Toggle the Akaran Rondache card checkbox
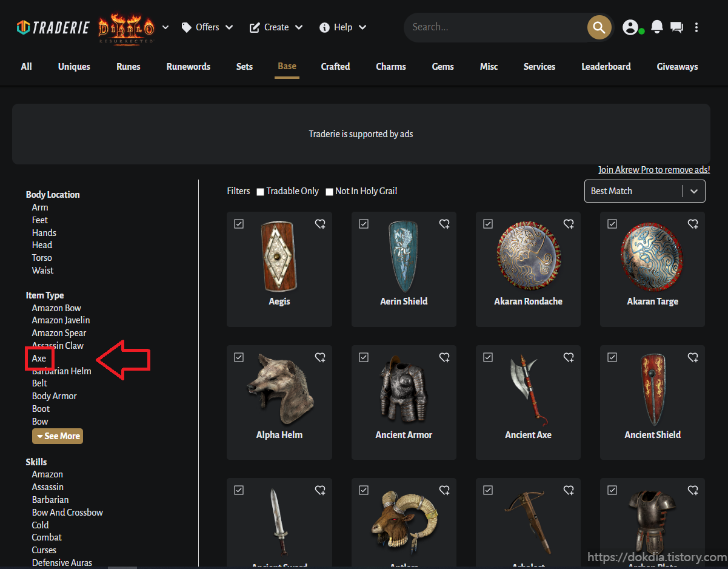Image resolution: width=728 pixels, height=569 pixels. tap(487, 224)
